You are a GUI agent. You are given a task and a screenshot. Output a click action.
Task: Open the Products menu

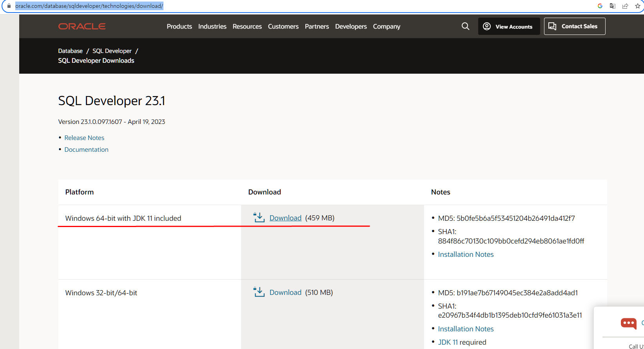point(180,26)
